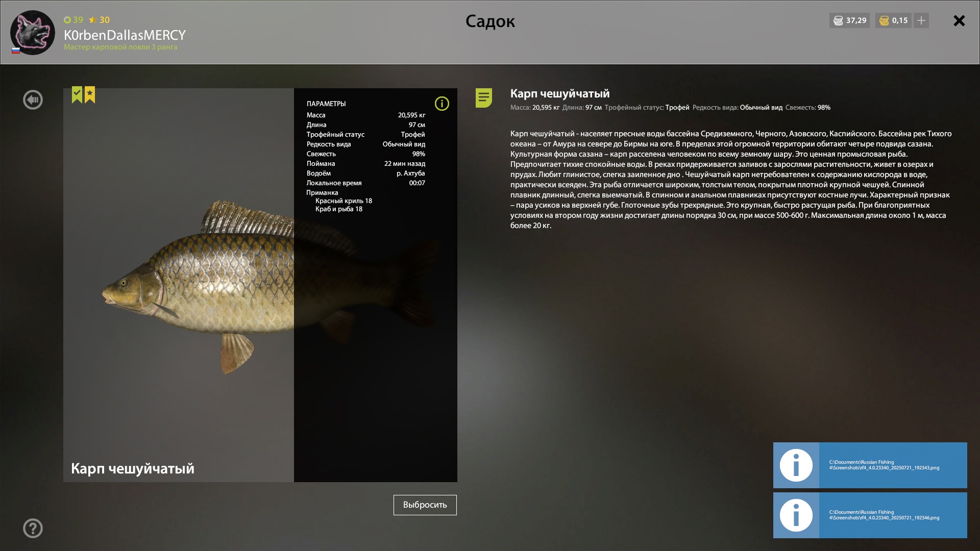
Task: Click the plus icon to add currency
Action: pyautogui.click(x=921, y=20)
